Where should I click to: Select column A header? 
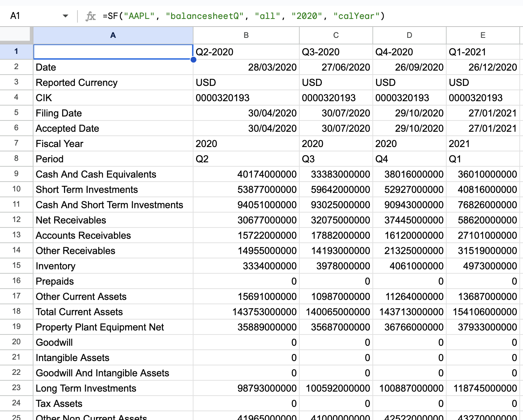(113, 35)
